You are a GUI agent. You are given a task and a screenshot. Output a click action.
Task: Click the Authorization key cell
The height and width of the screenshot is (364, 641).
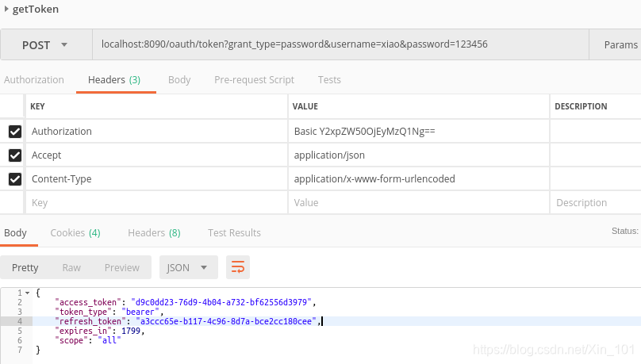pos(156,131)
